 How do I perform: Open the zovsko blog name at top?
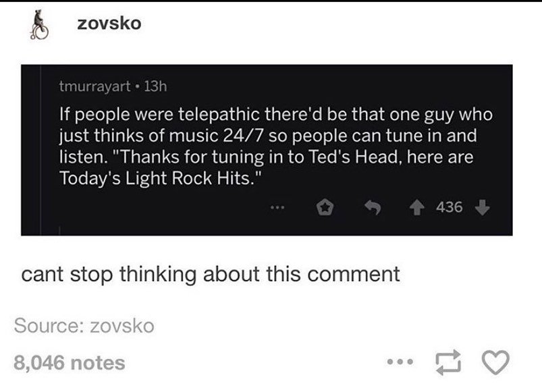coord(109,23)
